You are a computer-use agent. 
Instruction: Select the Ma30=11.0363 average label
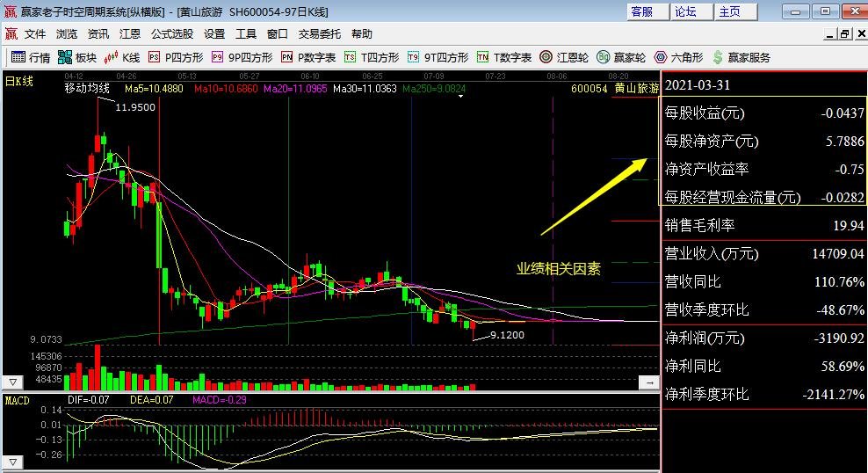[365, 88]
